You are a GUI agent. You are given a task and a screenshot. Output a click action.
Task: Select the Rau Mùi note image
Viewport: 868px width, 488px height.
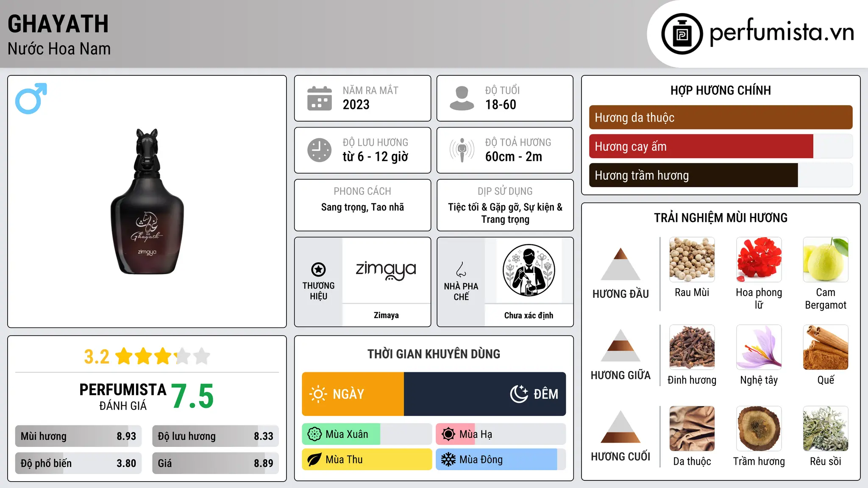692,260
